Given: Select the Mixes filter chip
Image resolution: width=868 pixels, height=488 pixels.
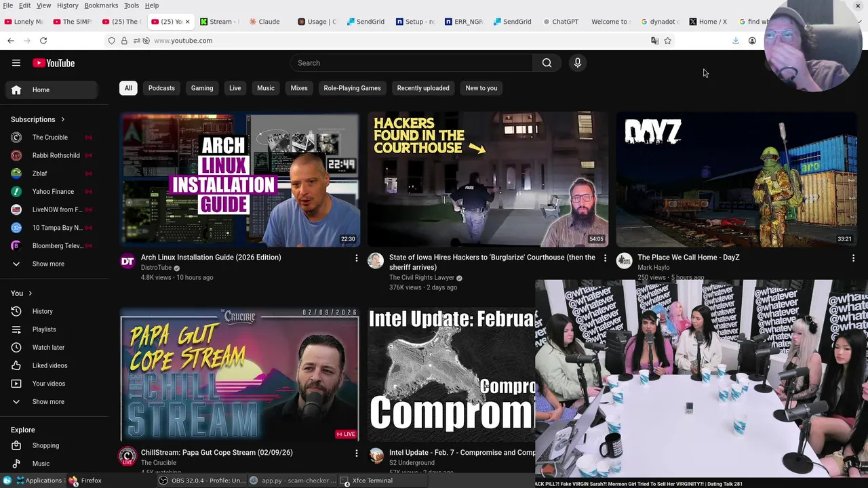Looking at the screenshot, I should 299,88.
